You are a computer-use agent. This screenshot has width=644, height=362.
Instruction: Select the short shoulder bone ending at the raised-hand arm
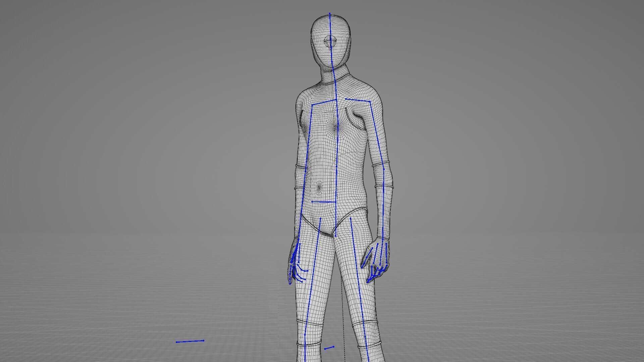point(358,100)
